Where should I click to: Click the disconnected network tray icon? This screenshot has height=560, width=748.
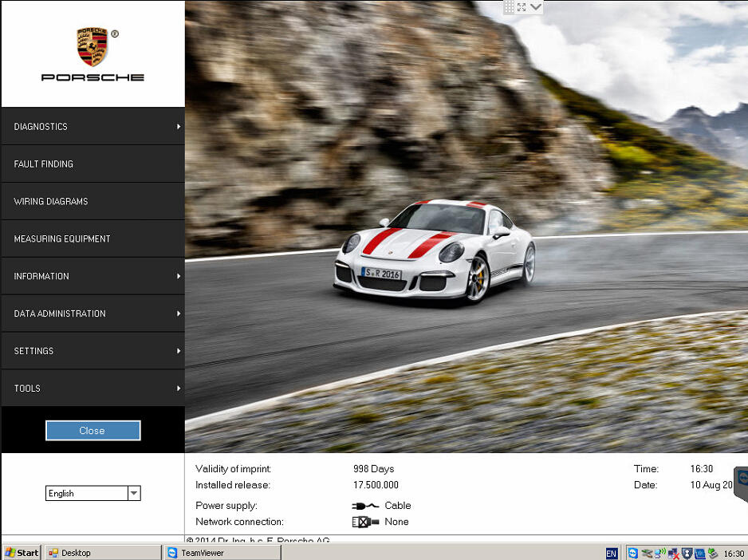click(x=673, y=553)
